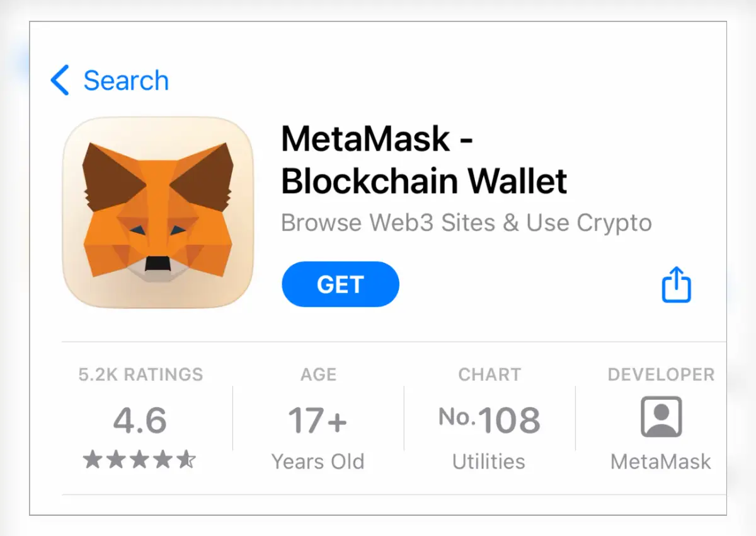This screenshot has height=536, width=756.
Task: Tap Search to go back
Action: pos(125,79)
